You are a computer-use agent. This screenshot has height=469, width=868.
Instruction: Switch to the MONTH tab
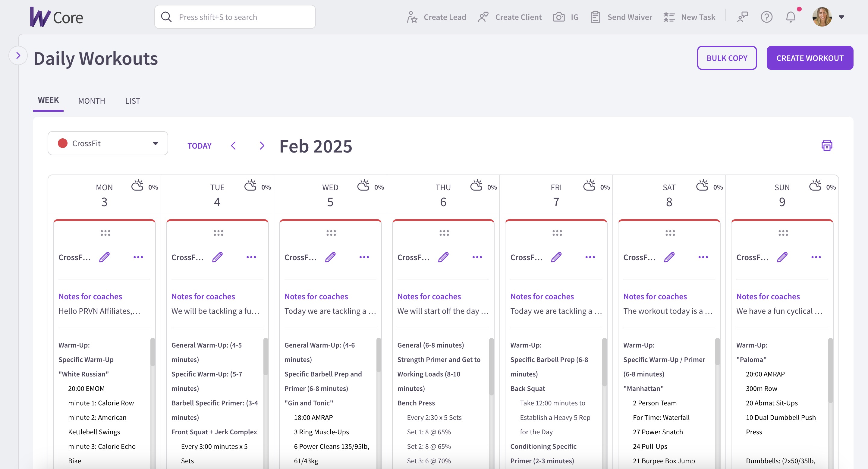91,100
